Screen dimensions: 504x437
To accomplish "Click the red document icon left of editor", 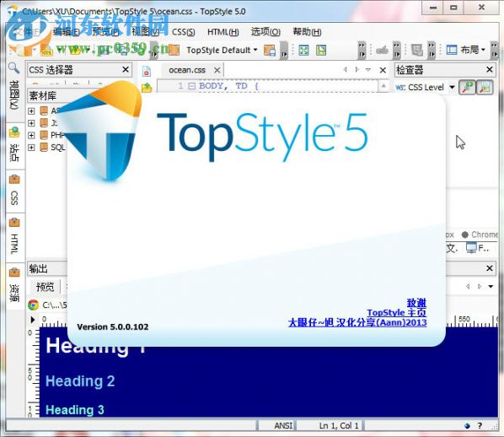I will (147, 71).
